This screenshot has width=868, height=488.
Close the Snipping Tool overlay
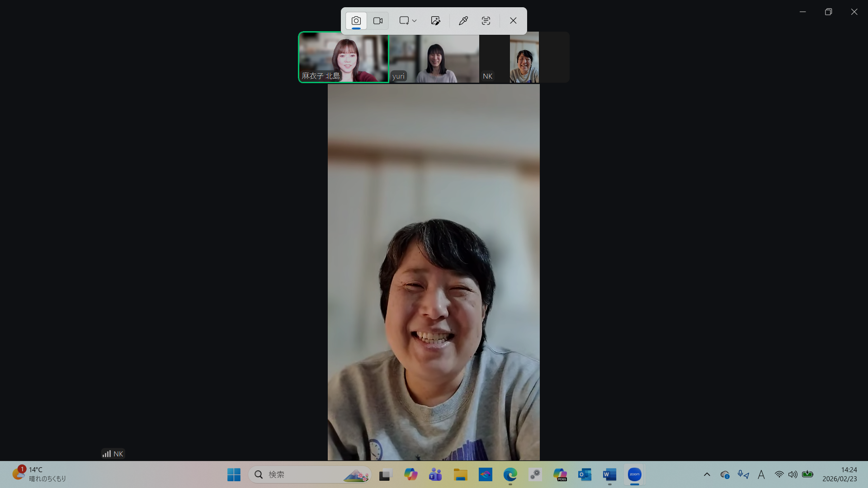(x=513, y=21)
